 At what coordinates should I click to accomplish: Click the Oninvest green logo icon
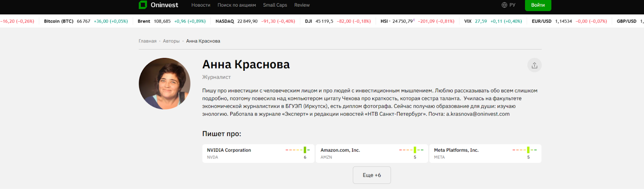pyautogui.click(x=143, y=5)
